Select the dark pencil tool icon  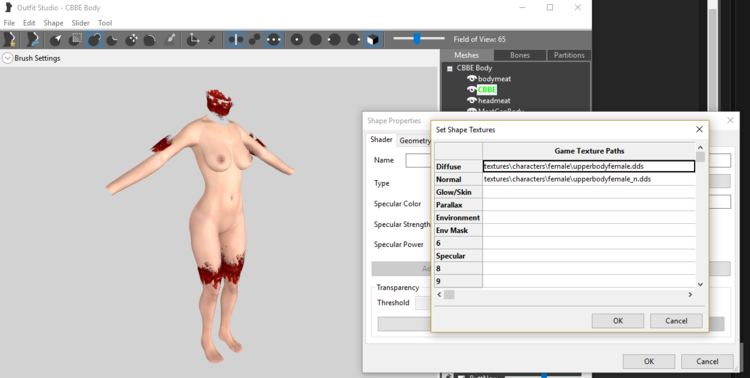tap(211, 40)
